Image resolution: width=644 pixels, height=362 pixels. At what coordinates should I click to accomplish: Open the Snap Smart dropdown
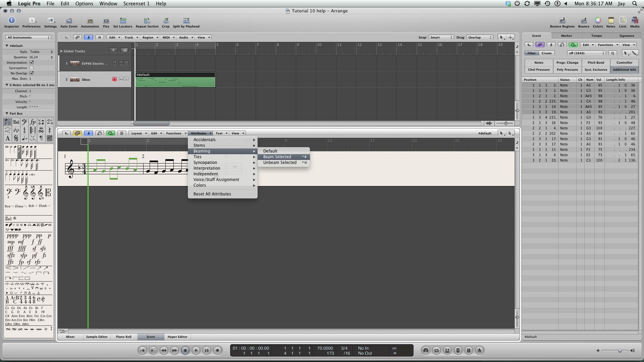point(441,38)
